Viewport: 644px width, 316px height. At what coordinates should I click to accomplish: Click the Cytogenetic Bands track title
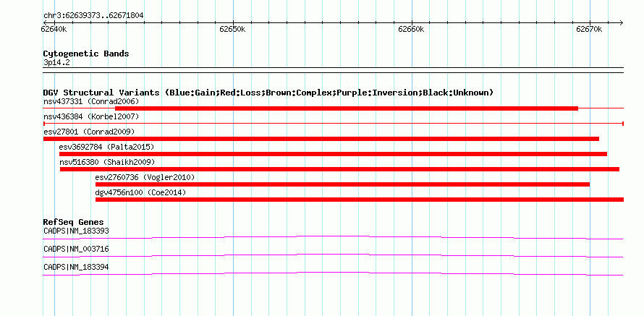point(86,54)
